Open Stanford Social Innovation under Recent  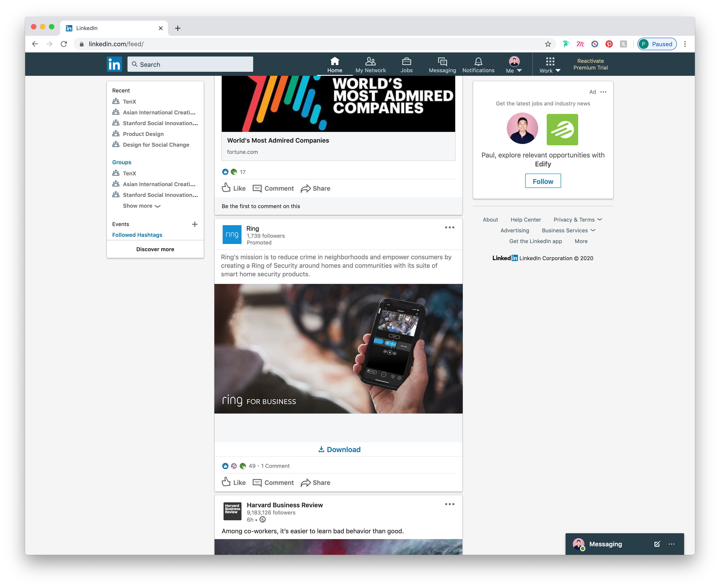pos(155,123)
